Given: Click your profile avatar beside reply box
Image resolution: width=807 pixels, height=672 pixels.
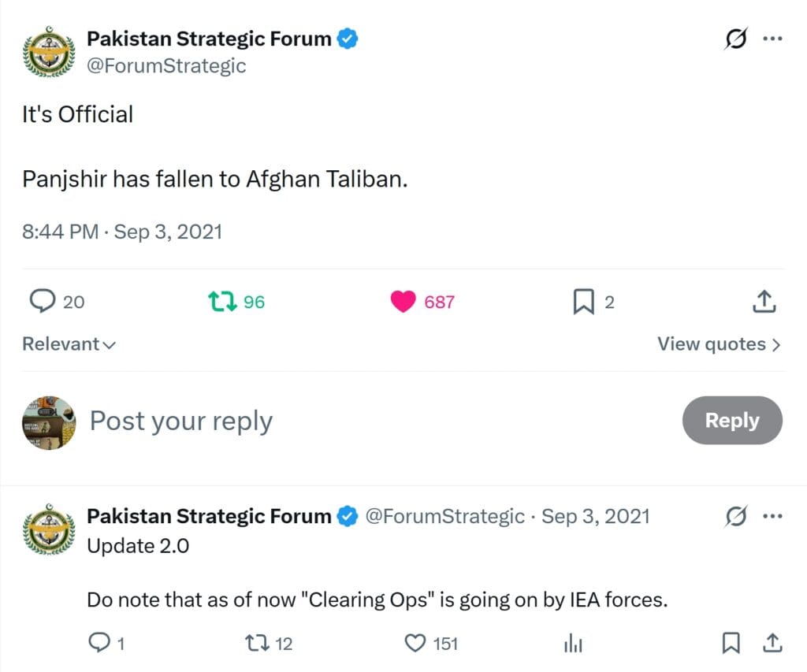Looking at the screenshot, I should (x=49, y=422).
